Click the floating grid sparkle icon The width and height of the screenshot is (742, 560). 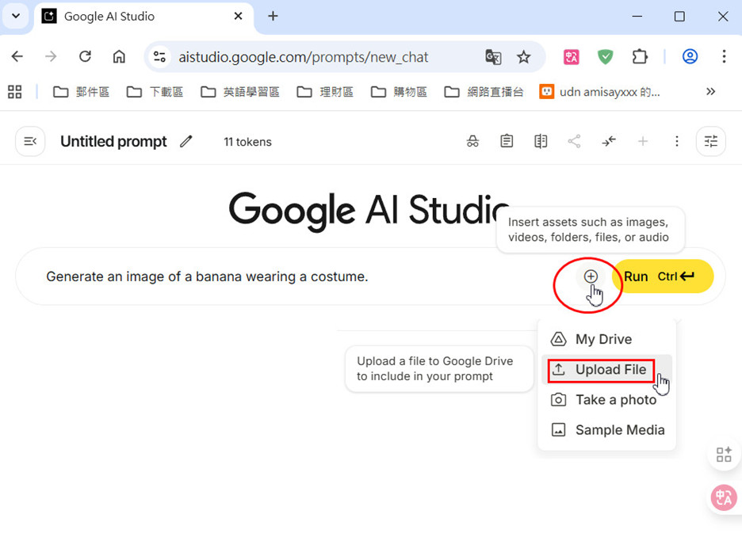point(724,455)
